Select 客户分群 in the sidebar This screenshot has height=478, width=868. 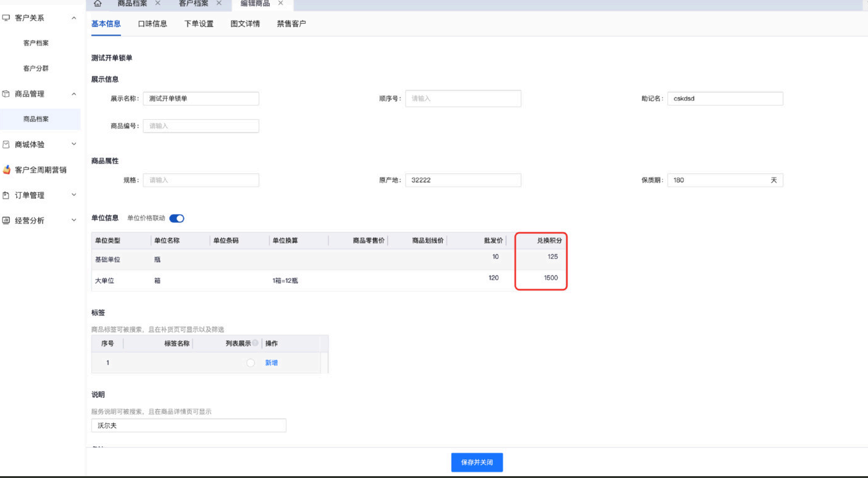click(x=36, y=69)
